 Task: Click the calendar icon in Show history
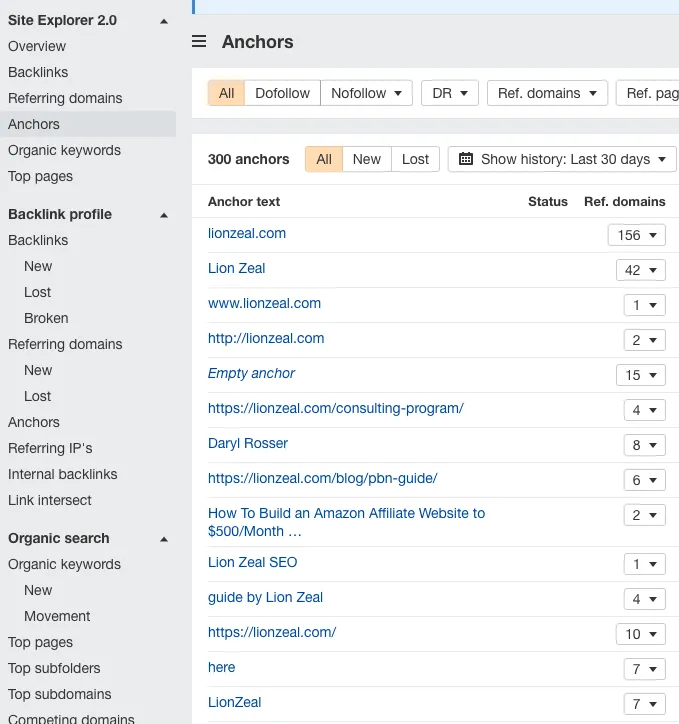466,159
